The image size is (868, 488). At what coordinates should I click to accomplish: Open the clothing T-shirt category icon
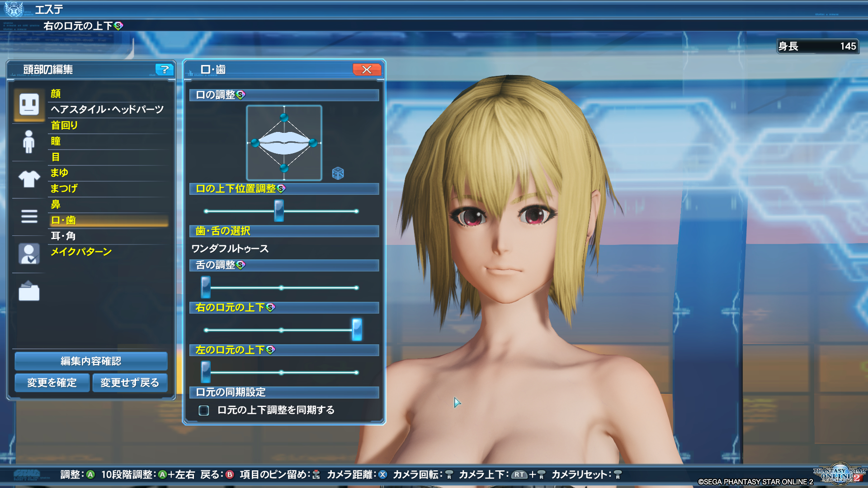click(29, 179)
